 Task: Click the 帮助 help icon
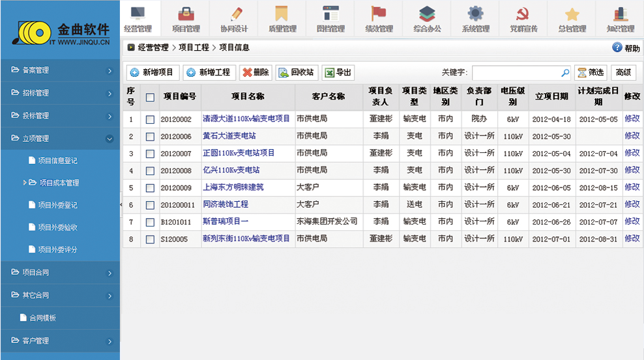pos(617,48)
